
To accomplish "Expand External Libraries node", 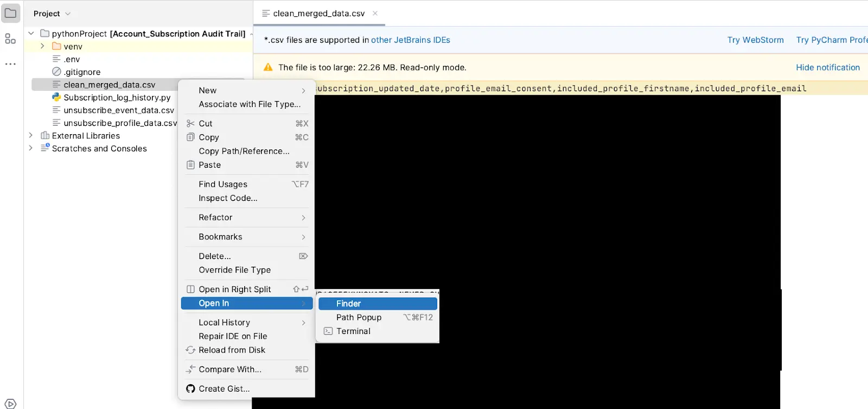I will click(31, 135).
